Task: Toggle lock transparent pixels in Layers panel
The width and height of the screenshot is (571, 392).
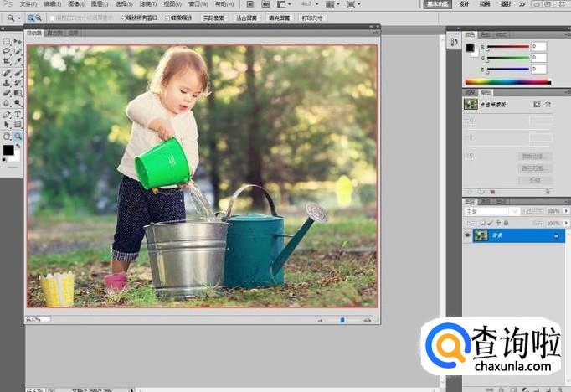Action: tap(482, 223)
